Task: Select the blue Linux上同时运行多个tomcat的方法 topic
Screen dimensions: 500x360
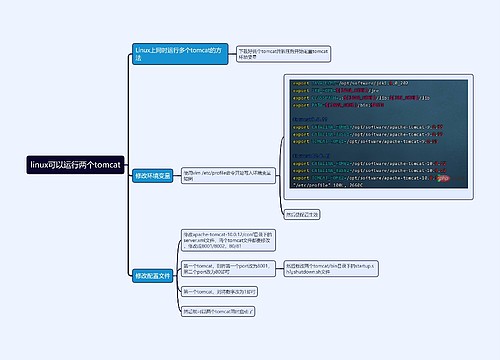Action: pos(180,54)
